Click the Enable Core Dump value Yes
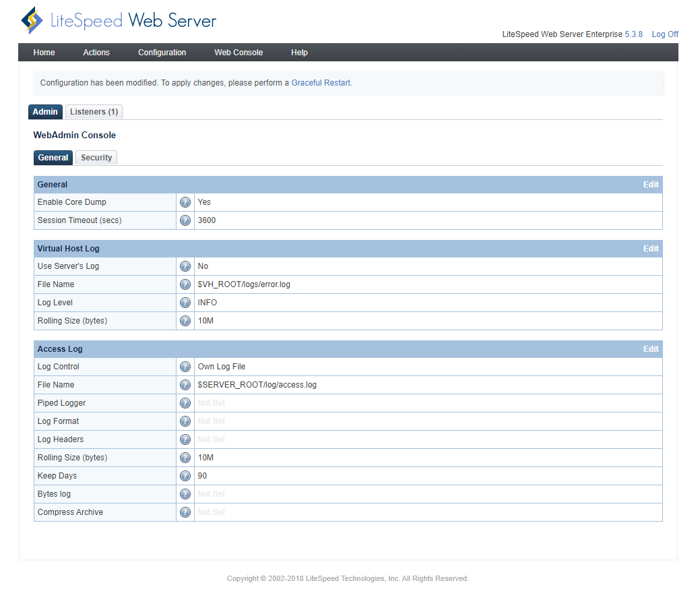Image resolution: width=700 pixels, height=612 pixels. [204, 202]
